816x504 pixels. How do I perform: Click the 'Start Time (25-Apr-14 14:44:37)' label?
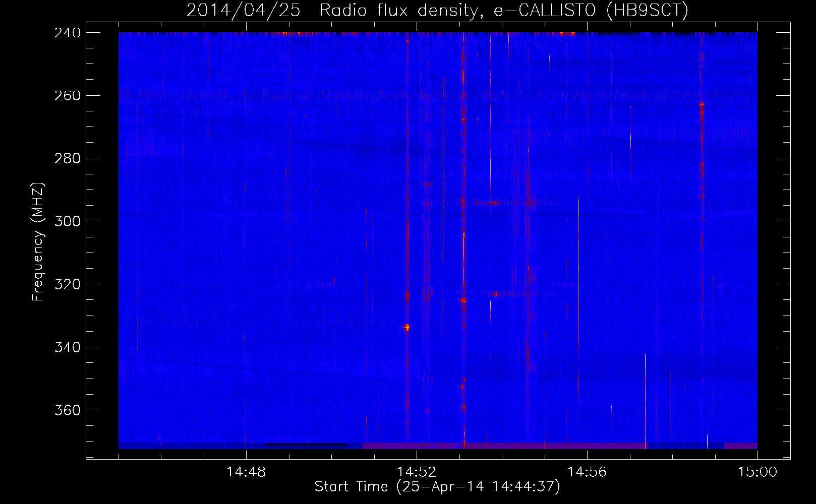point(437,487)
